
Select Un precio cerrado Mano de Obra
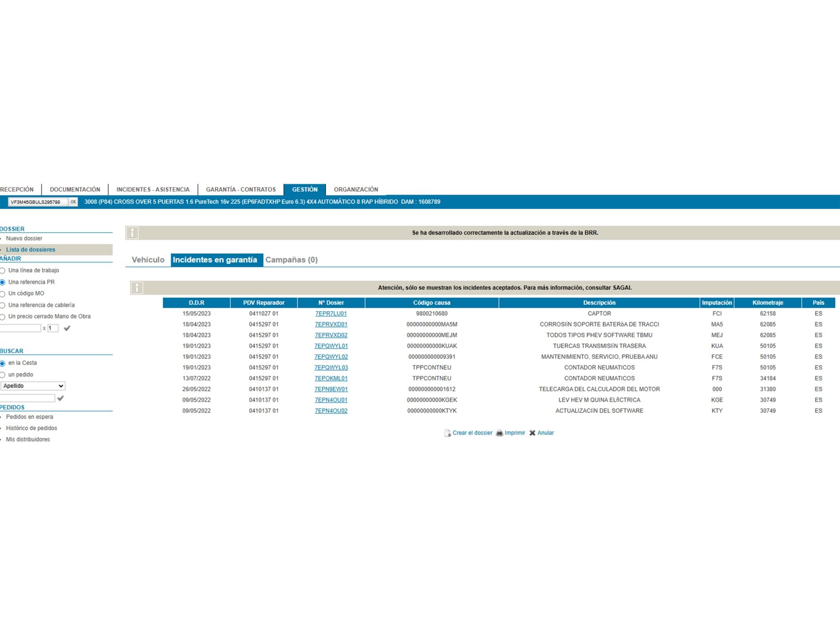click(x=3, y=317)
